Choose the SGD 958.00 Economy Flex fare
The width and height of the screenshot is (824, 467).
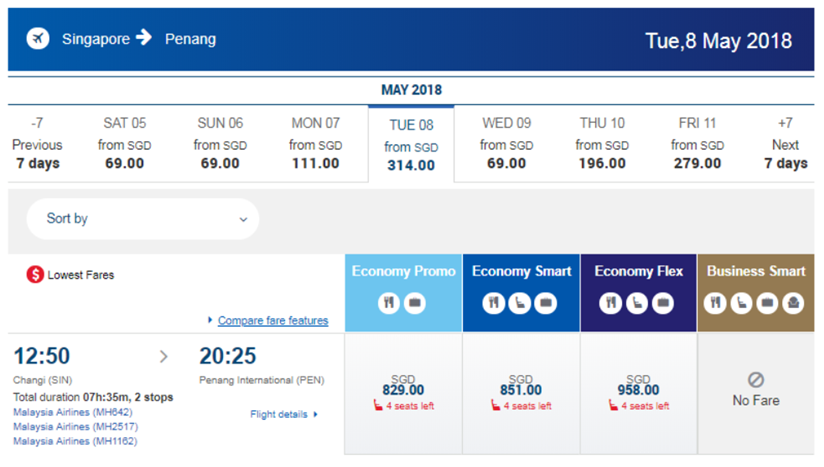(x=638, y=393)
